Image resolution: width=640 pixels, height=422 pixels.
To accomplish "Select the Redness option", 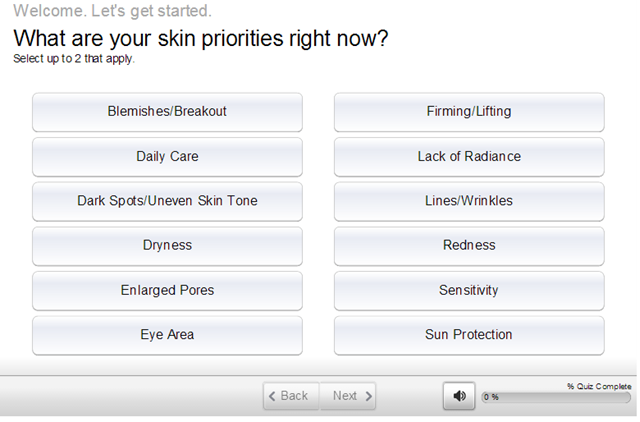I will [469, 246].
